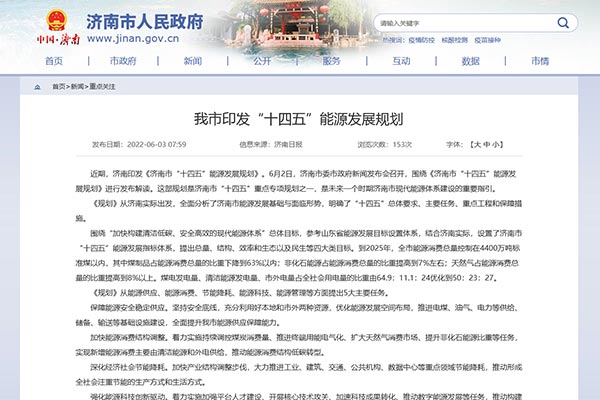
Task: Open the 市政府 navigation tab
Action: click(123, 62)
